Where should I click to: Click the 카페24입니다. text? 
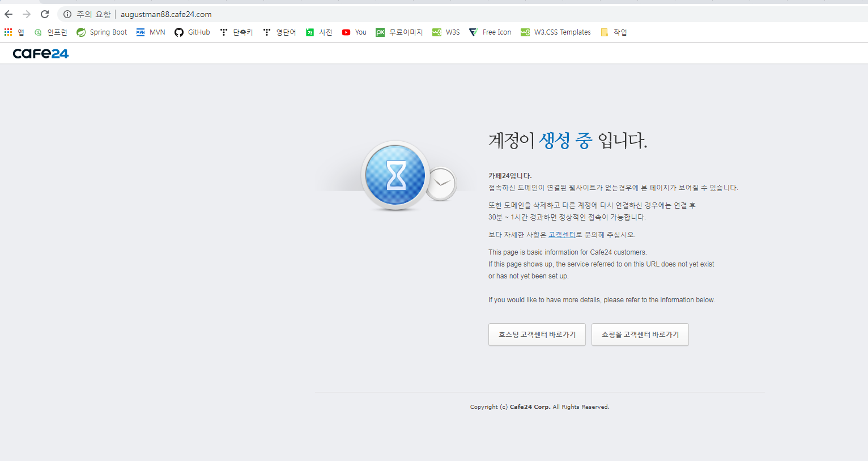[510, 176]
